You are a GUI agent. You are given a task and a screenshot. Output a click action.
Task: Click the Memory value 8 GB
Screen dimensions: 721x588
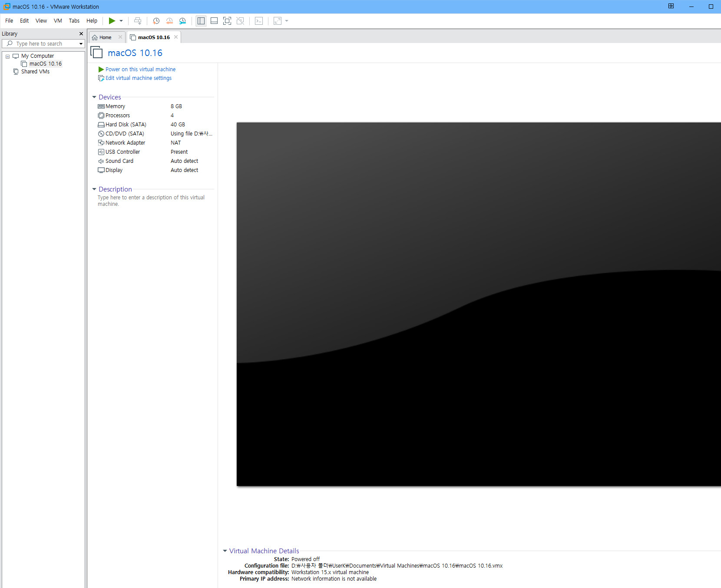click(x=176, y=106)
